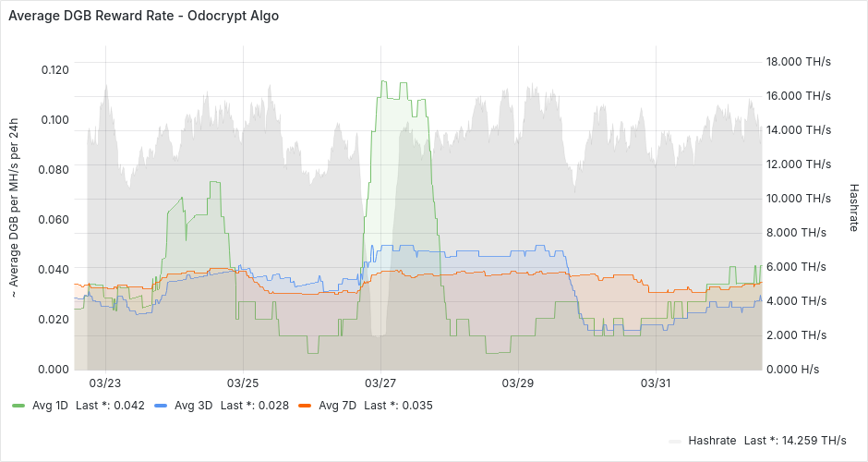Open the green Avg 1D color swatch
Image resolution: width=868 pixels, height=462 pixels.
[18, 406]
